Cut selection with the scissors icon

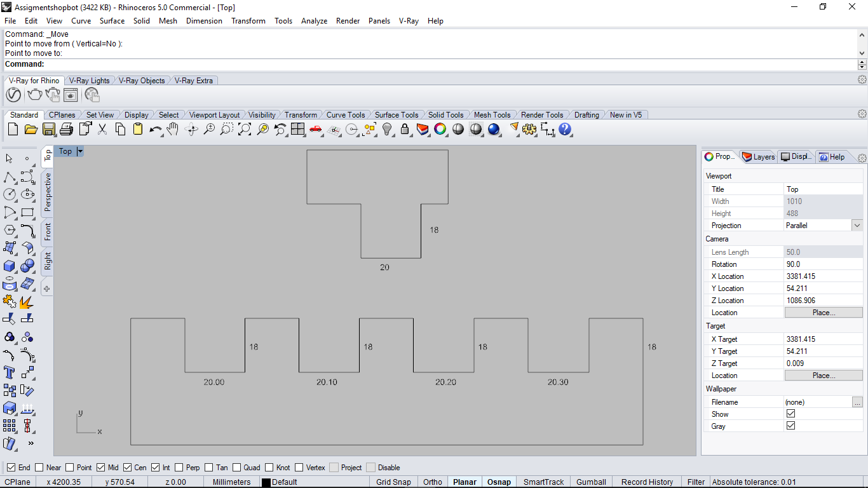[102, 130]
